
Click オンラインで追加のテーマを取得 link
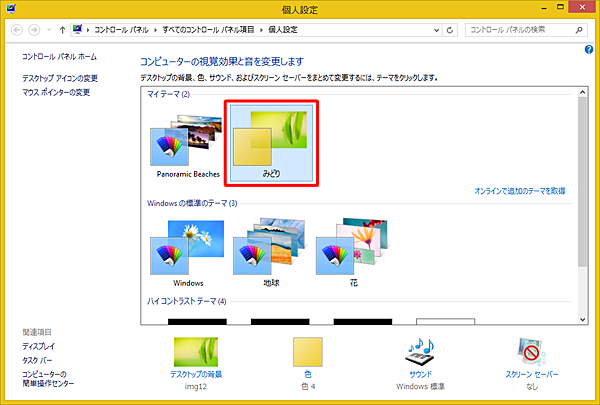(x=520, y=191)
